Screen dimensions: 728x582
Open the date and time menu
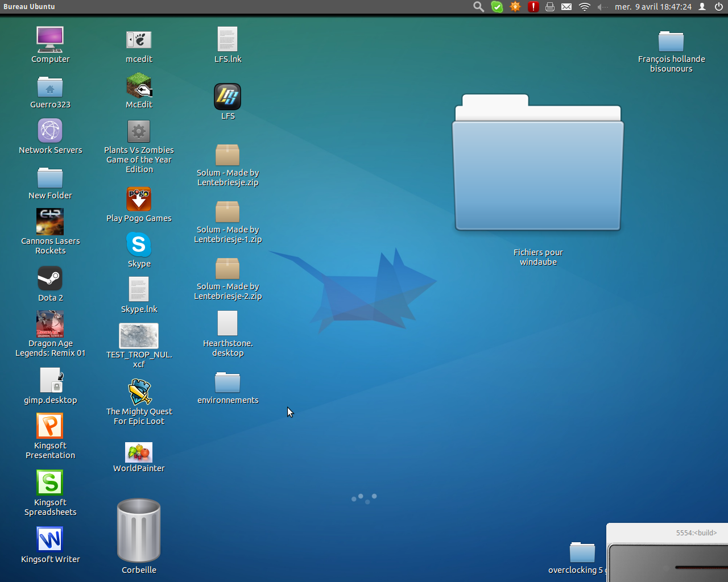[x=653, y=7]
